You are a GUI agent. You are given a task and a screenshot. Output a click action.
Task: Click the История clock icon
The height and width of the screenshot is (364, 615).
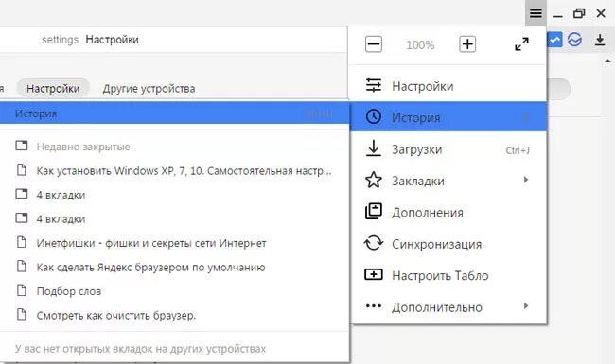pos(374,116)
